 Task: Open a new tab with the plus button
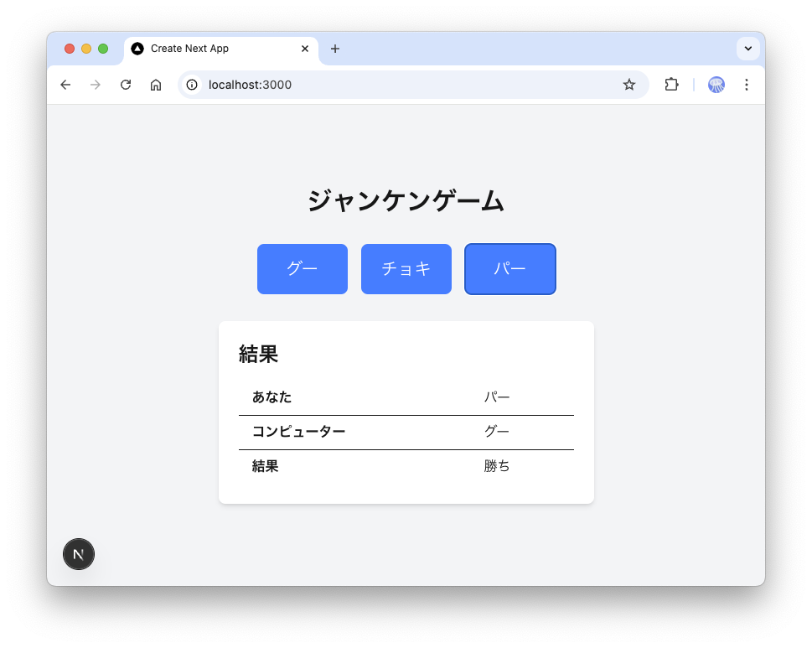tap(335, 49)
